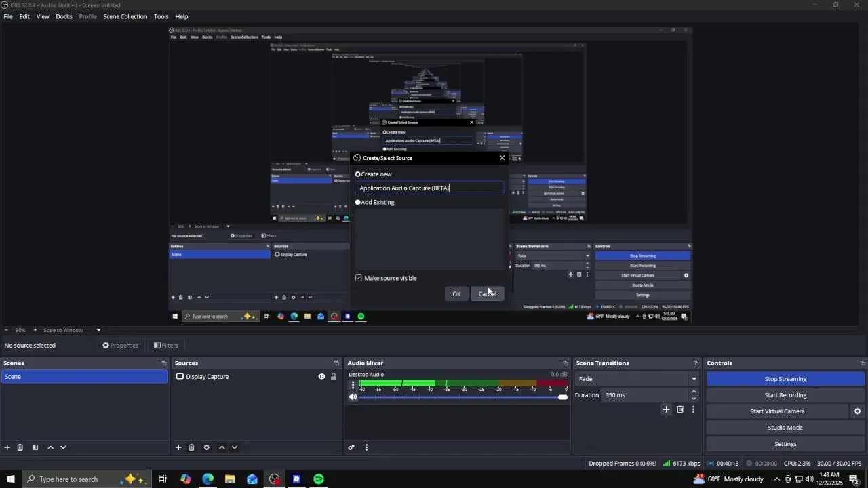This screenshot has height=488, width=868.
Task: Open virtual camera settings gear
Action: tap(857, 411)
